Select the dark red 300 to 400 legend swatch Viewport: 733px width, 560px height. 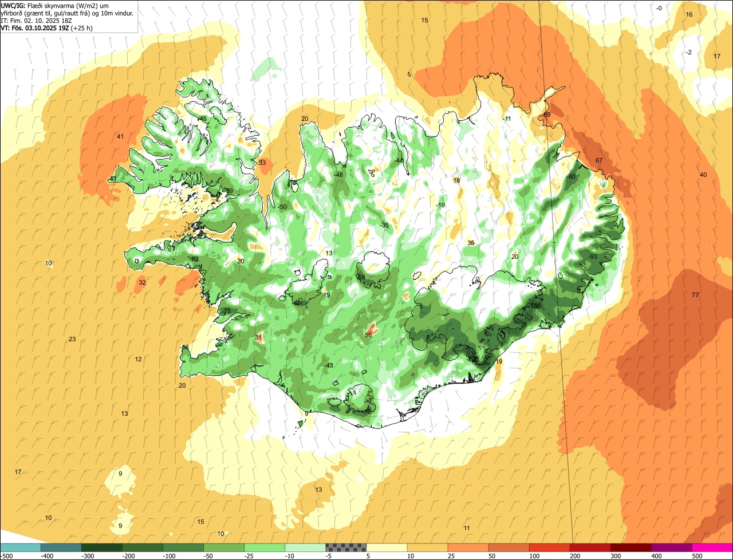point(630,548)
